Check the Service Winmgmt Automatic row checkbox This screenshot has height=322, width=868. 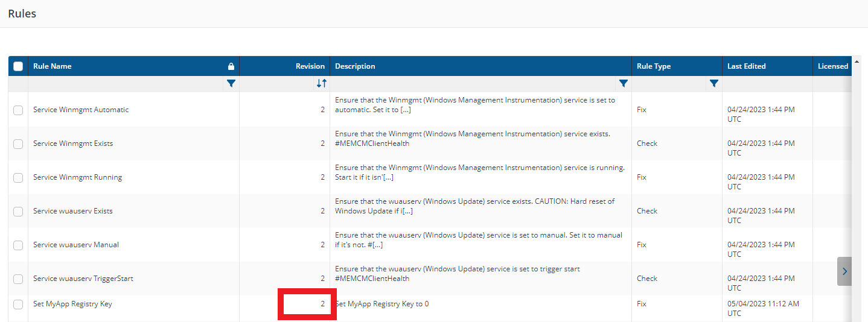[x=18, y=110]
